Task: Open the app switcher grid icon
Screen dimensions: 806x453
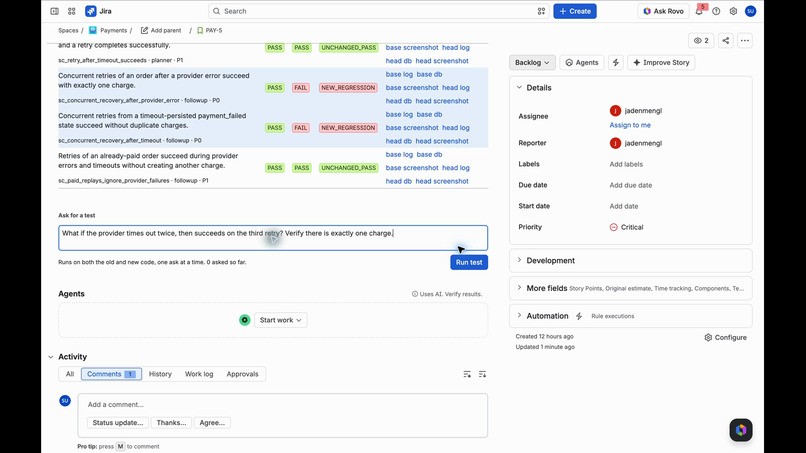Action: [x=71, y=11]
